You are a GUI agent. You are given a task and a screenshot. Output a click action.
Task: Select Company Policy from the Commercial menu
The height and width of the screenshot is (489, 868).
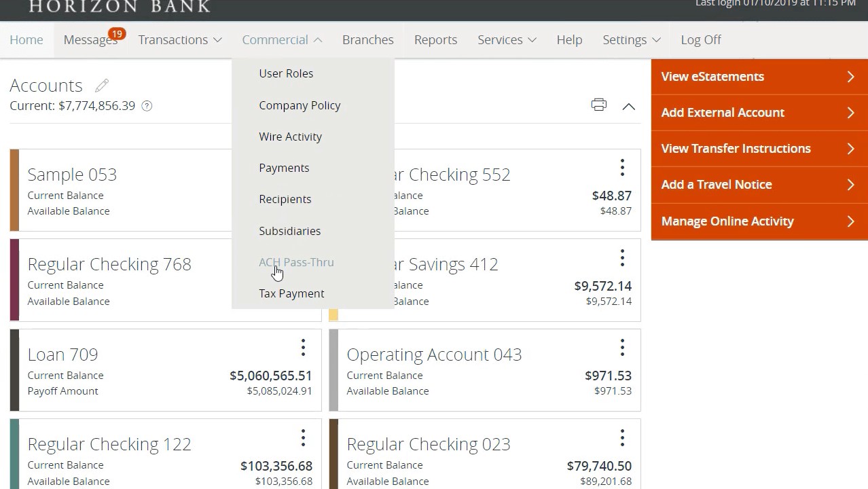(x=300, y=105)
